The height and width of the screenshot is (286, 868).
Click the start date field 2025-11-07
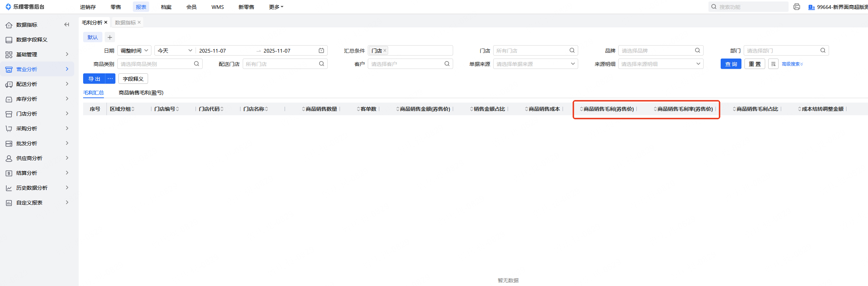tap(213, 51)
